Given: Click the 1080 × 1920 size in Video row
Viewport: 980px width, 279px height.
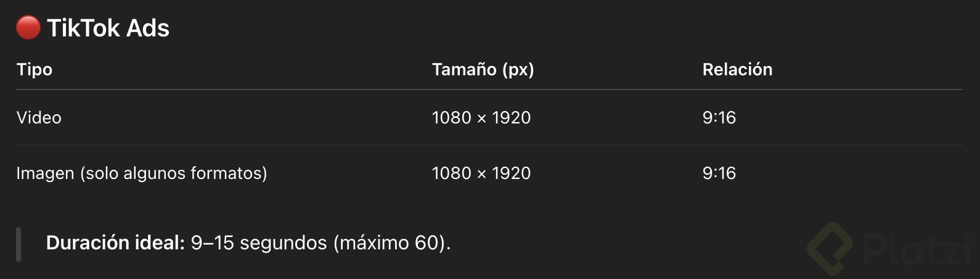Looking at the screenshot, I should click(481, 117).
